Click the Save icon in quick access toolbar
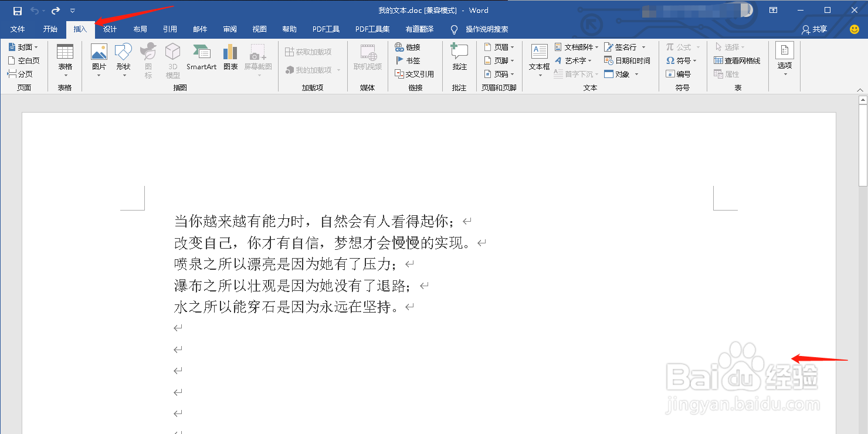This screenshot has width=868, height=434. tap(18, 11)
